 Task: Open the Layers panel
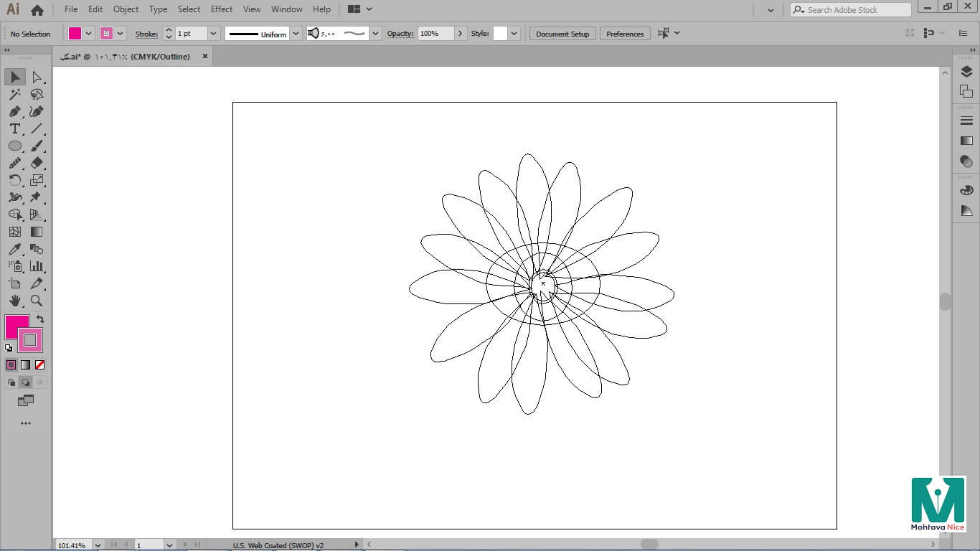coord(966,72)
